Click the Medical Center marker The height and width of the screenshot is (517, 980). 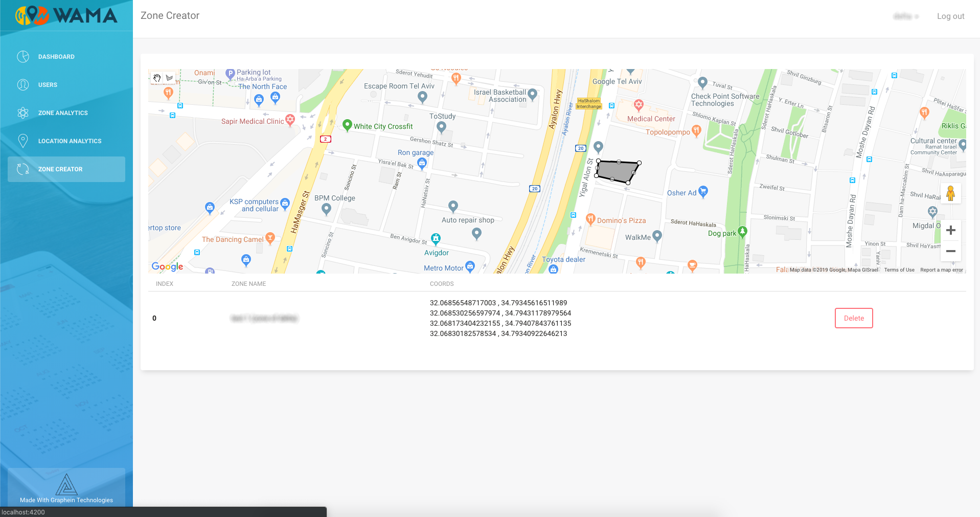639,106
